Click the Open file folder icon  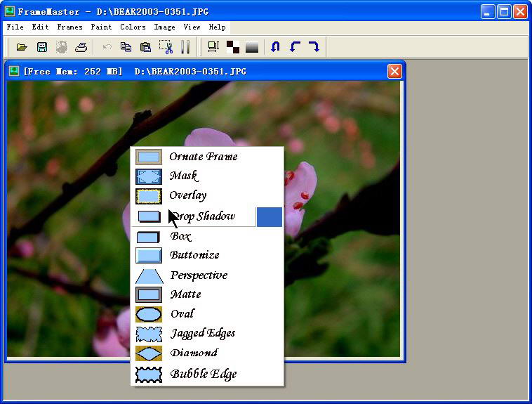pos(22,47)
